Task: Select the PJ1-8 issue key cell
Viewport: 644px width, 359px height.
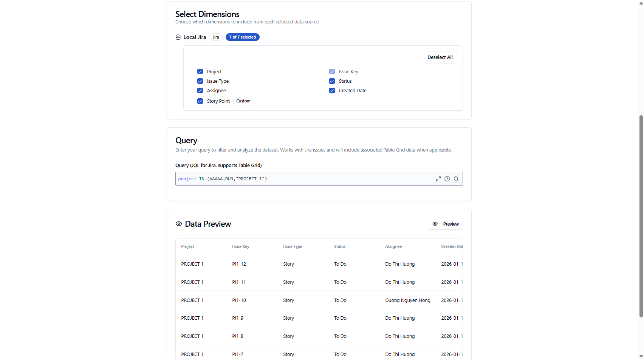Action: coord(238,336)
